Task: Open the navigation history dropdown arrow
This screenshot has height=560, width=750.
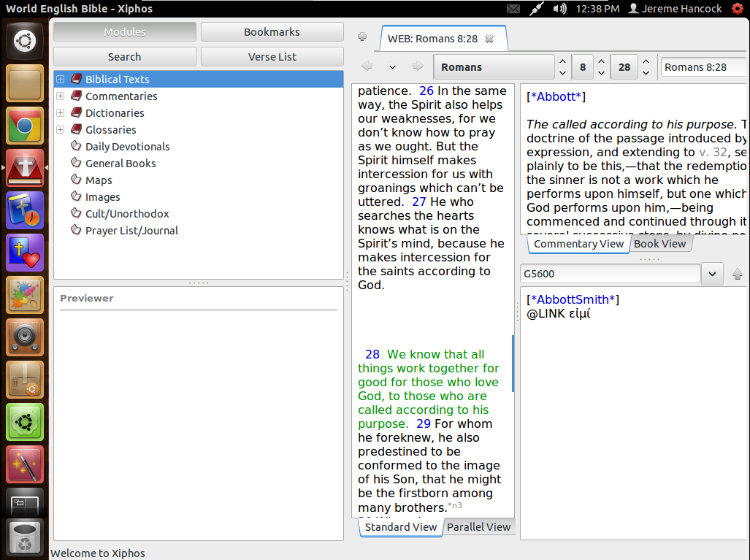Action: pos(392,67)
